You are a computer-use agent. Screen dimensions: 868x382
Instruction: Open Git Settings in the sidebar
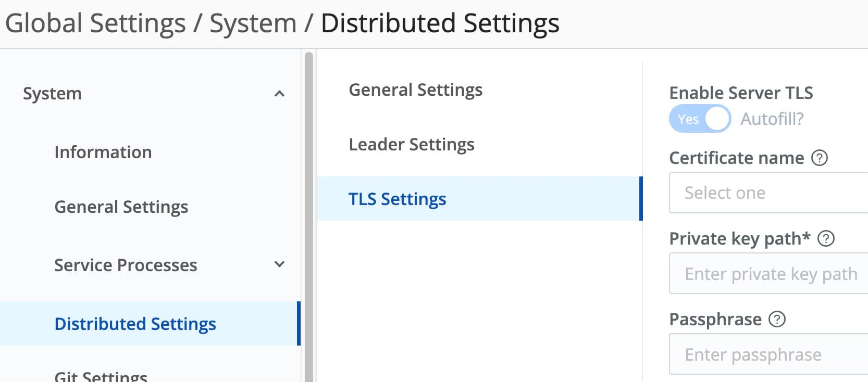click(101, 376)
